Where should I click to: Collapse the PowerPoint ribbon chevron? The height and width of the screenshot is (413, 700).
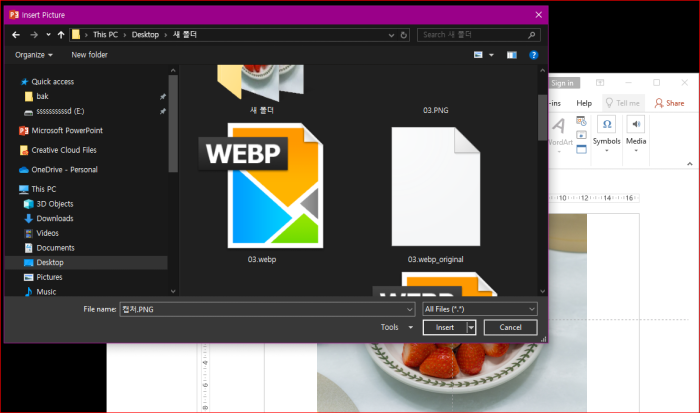690,164
